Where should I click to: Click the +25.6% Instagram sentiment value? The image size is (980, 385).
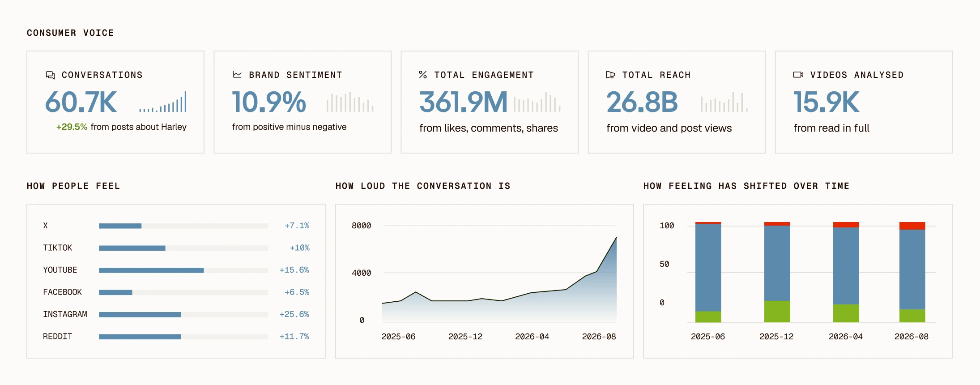[x=294, y=314]
